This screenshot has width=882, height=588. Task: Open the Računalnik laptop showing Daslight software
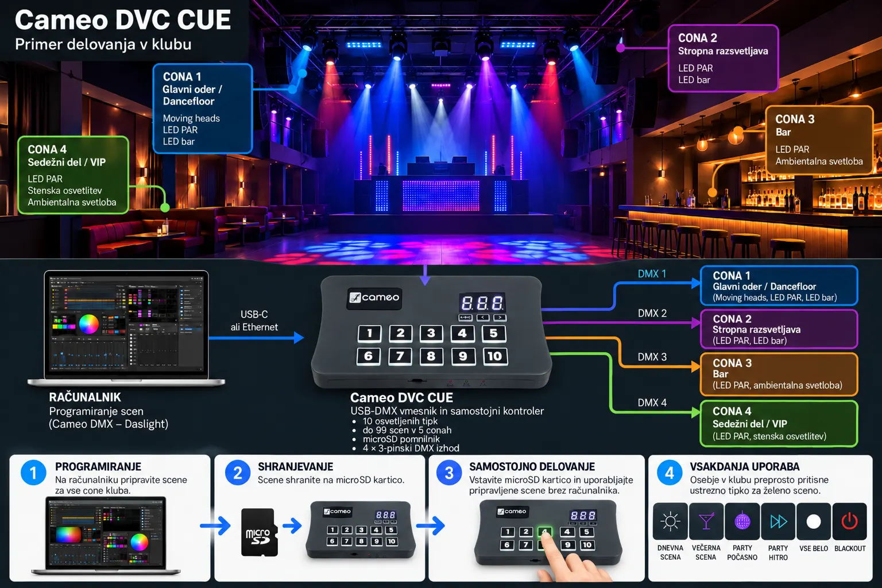pos(126,328)
